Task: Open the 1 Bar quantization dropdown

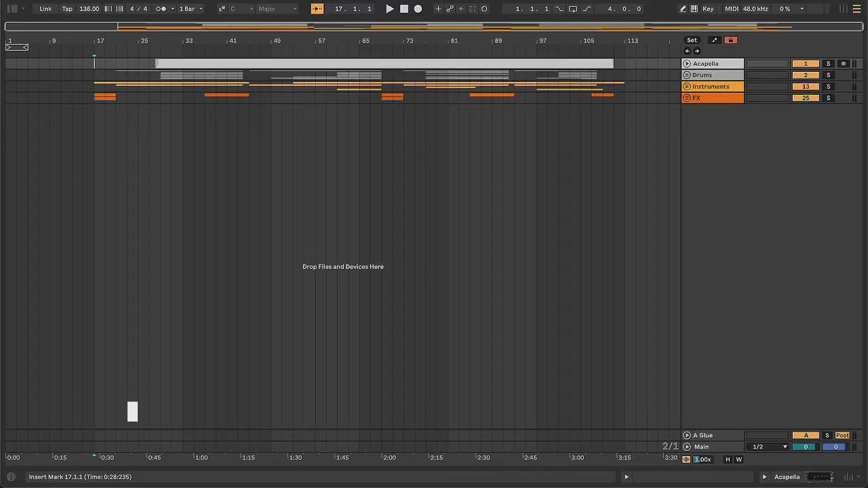Action: [x=191, y=9]
